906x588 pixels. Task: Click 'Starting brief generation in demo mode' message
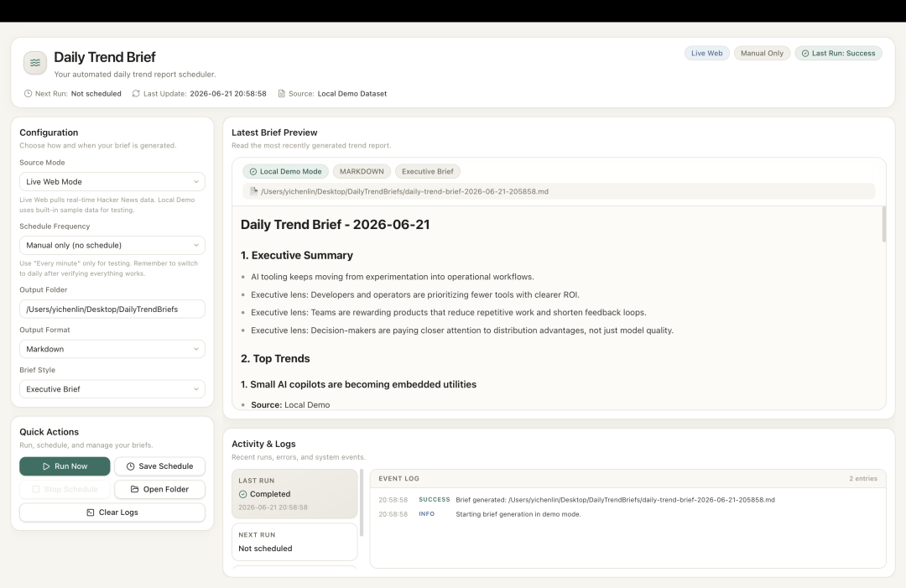[x=518, y=514]
